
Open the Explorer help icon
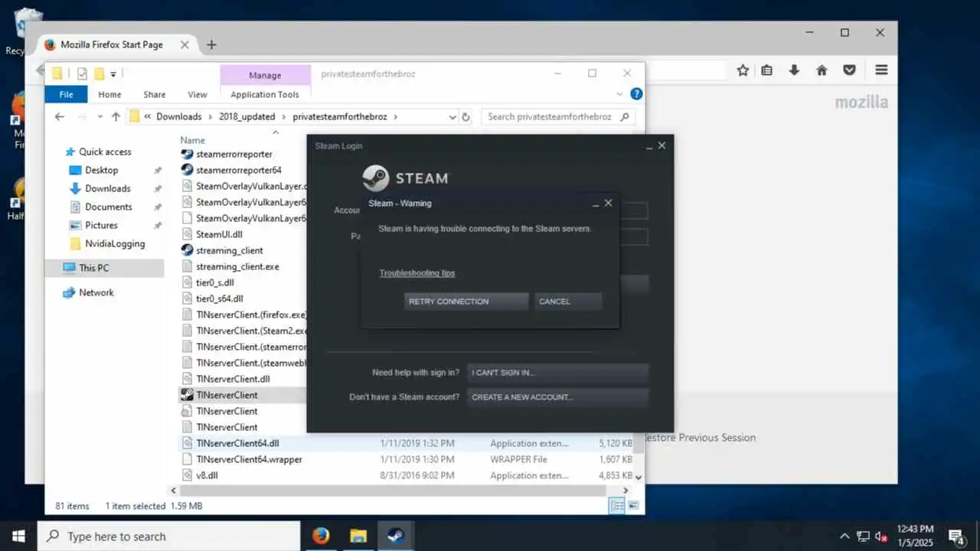click(636, 94)
